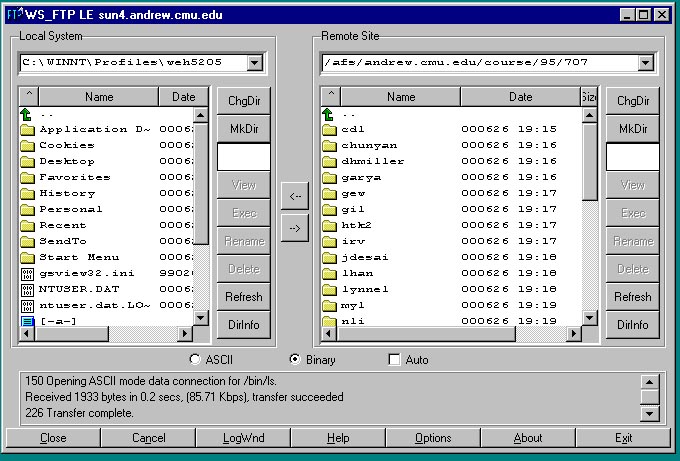Select the garya remote folder icon
The width and height of the screenshot is (680, 461).
coord(330,177)
